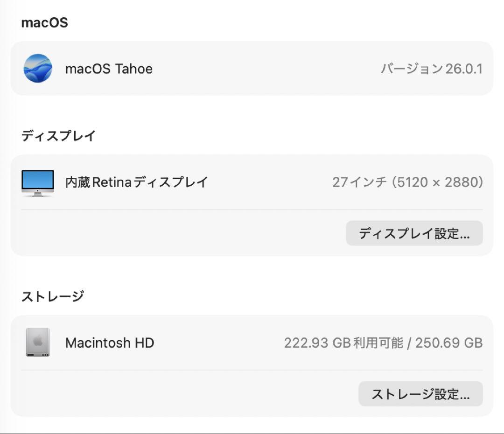The image size is (504, 434).
Task: Select the Macintosh HD storage row
Action: (x=252, y=343)
